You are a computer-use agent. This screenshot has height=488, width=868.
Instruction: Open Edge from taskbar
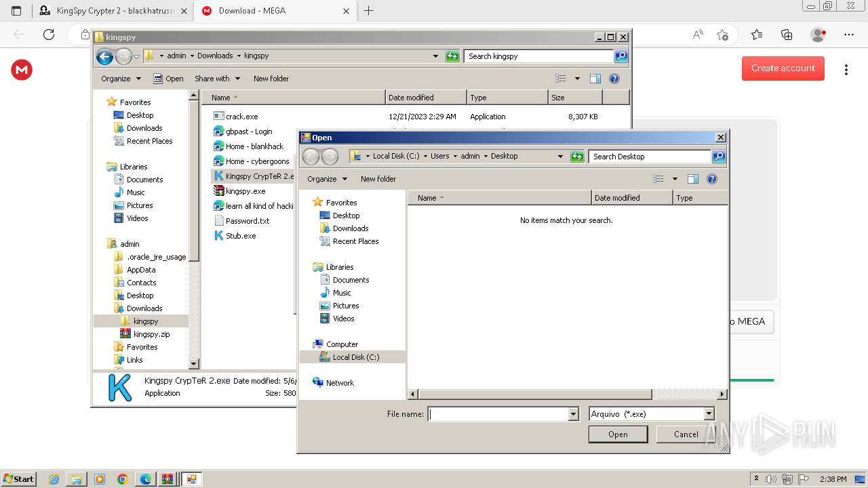click(146, 479)
